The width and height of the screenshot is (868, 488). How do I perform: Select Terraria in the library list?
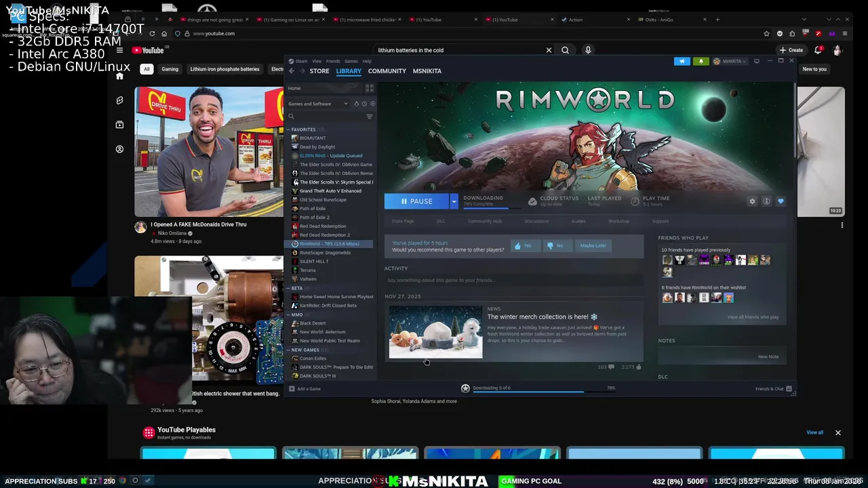point(330,270)
